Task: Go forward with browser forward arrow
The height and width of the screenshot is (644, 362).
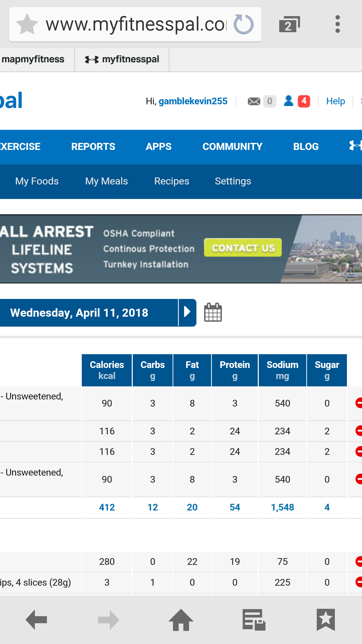Action: (109, 620)
